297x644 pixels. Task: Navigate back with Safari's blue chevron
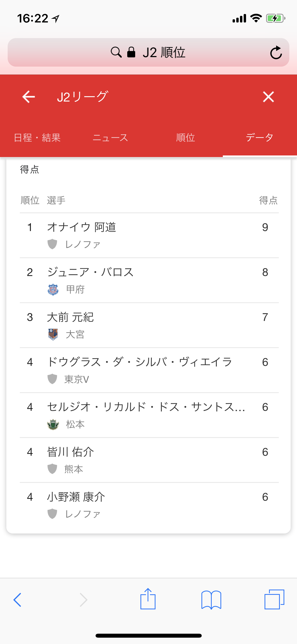pos(17,600)
